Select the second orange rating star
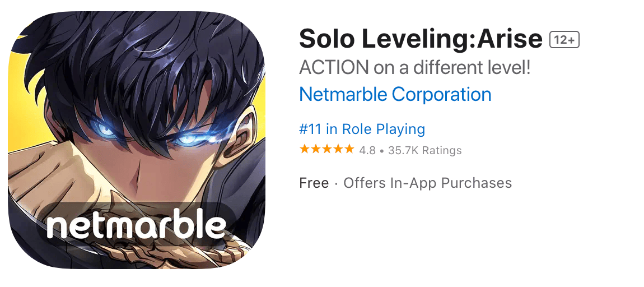The image size is (644, 287). (x=315, y=149)
